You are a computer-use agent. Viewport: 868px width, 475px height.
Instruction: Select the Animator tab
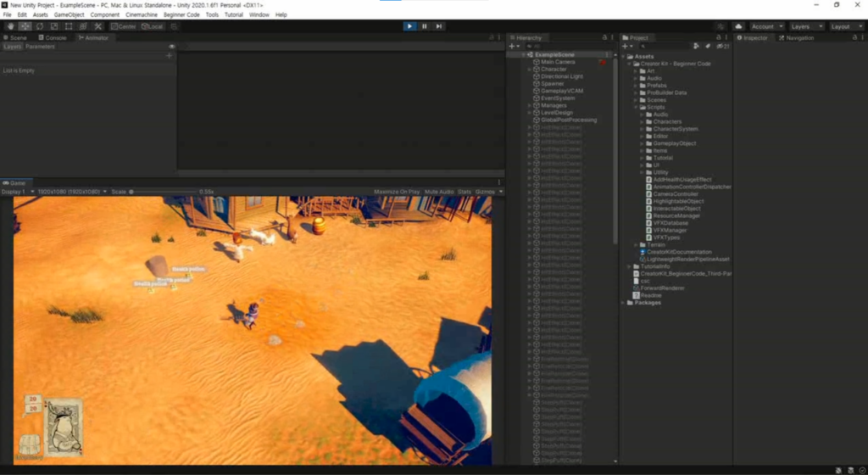click(93, 37)
